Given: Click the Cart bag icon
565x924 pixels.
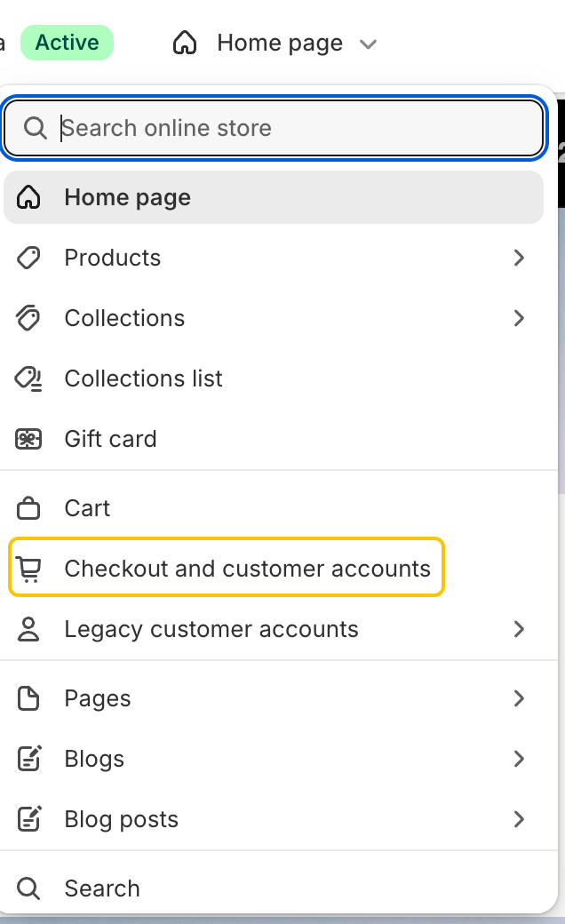Looking at the screenshot, I should [28, 508].
